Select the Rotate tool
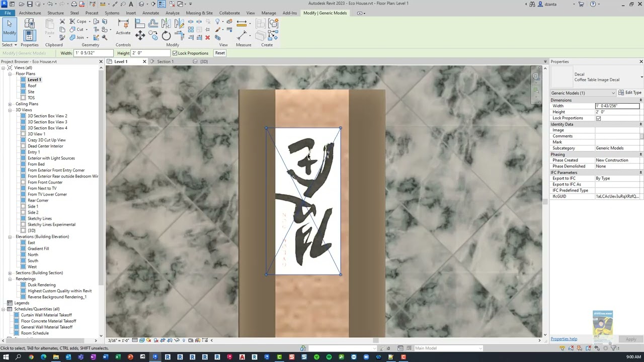 pos(166,35)
